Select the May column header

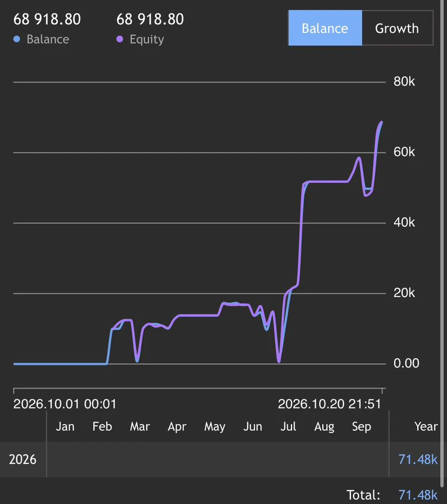pos(215,427)
